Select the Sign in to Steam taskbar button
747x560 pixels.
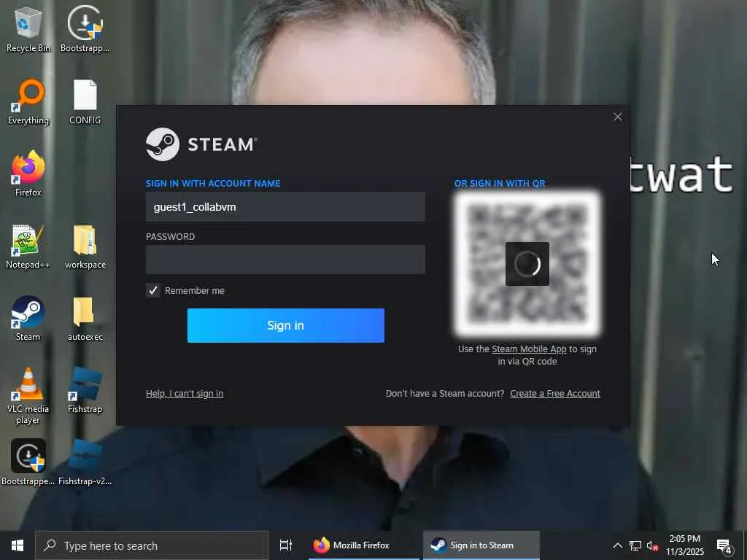481,545
